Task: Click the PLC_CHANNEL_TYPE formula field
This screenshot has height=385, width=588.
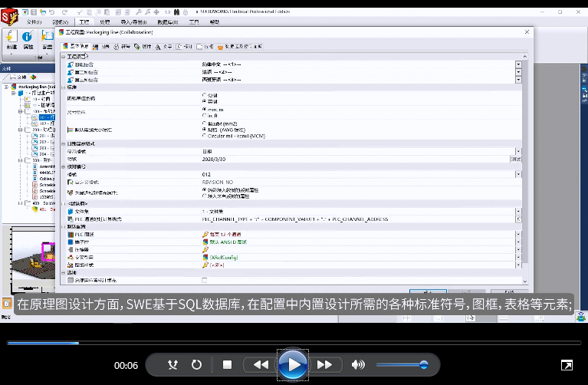Action: (358, 219)
